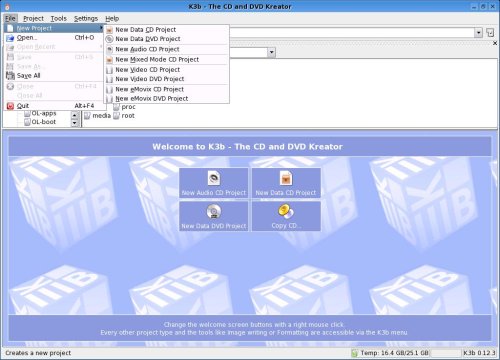Choose Quit from File menu

[54, 106]
